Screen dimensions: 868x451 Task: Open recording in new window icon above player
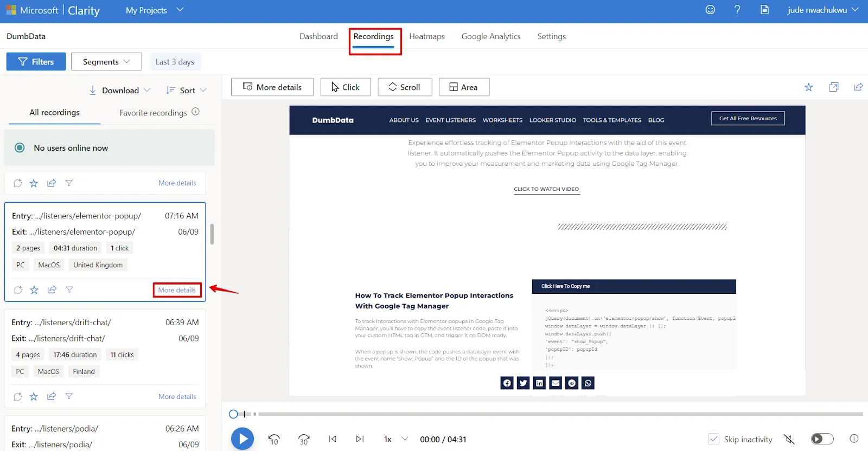click(x=834, y=87)
